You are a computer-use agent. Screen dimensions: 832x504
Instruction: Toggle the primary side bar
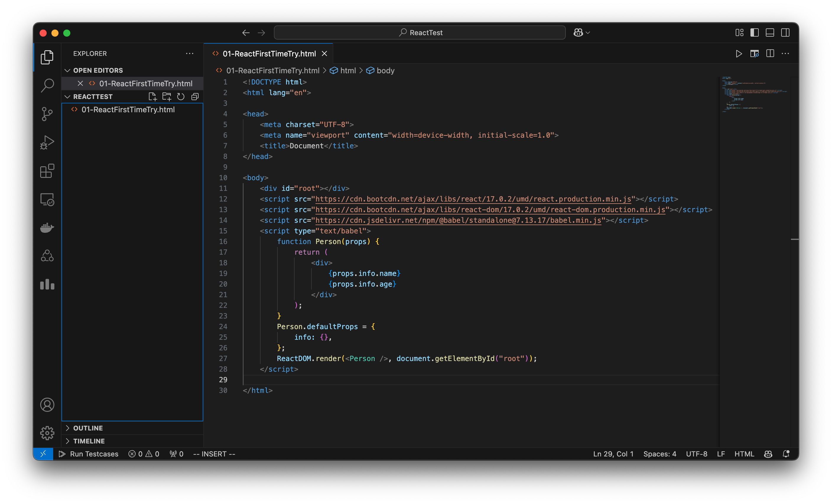(x=755, y=32)
